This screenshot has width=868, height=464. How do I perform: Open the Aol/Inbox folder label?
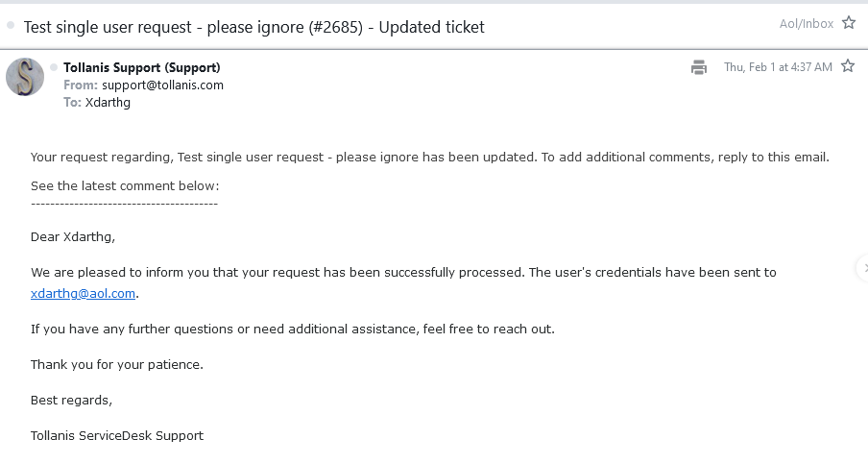click(x=807, y=24)
